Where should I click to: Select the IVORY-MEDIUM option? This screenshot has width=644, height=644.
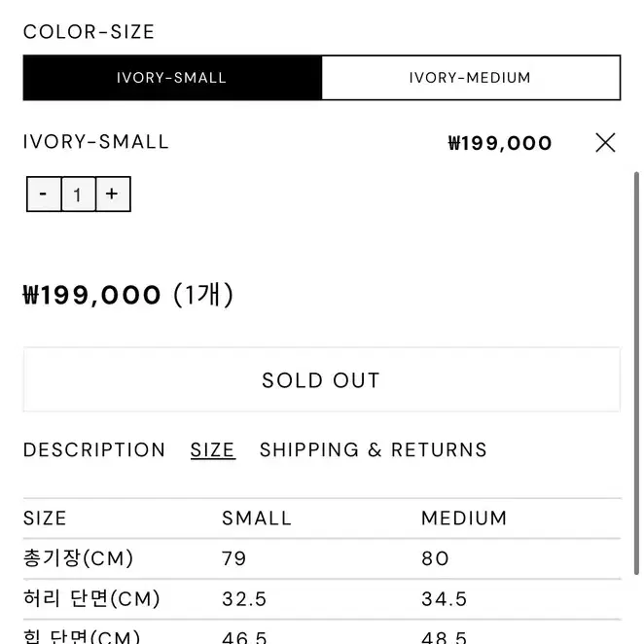click(471, 78)
